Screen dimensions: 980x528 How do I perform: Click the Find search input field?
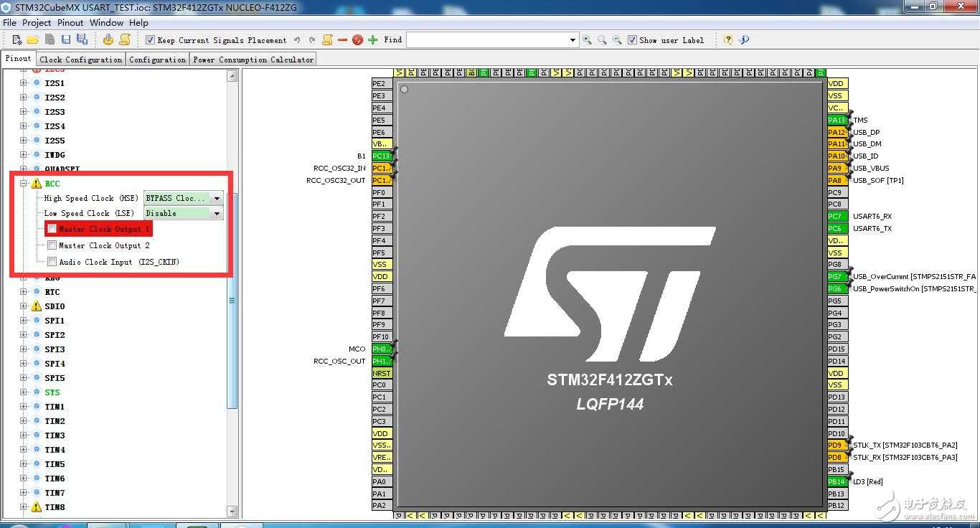click(487, 40)
